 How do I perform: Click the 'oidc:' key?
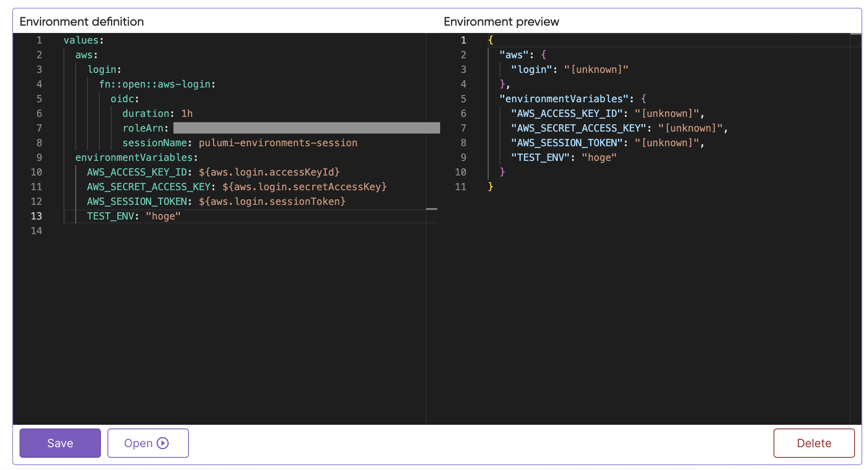coord(125,99)
